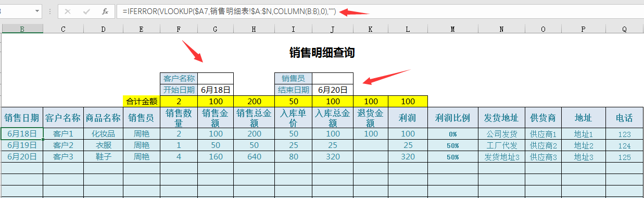Click the yellow total cell showing 200
Screen dimensions: 644x198
click(x=254, y=101)
